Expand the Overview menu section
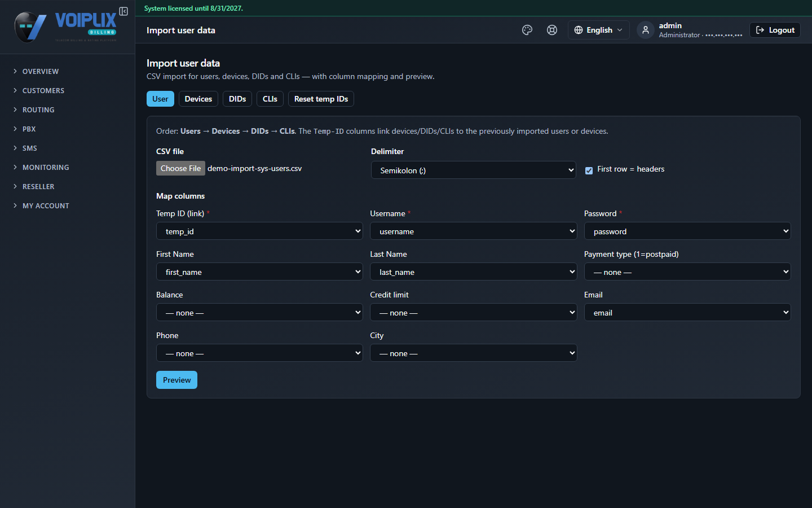The image size is (812, 508). 68,71
